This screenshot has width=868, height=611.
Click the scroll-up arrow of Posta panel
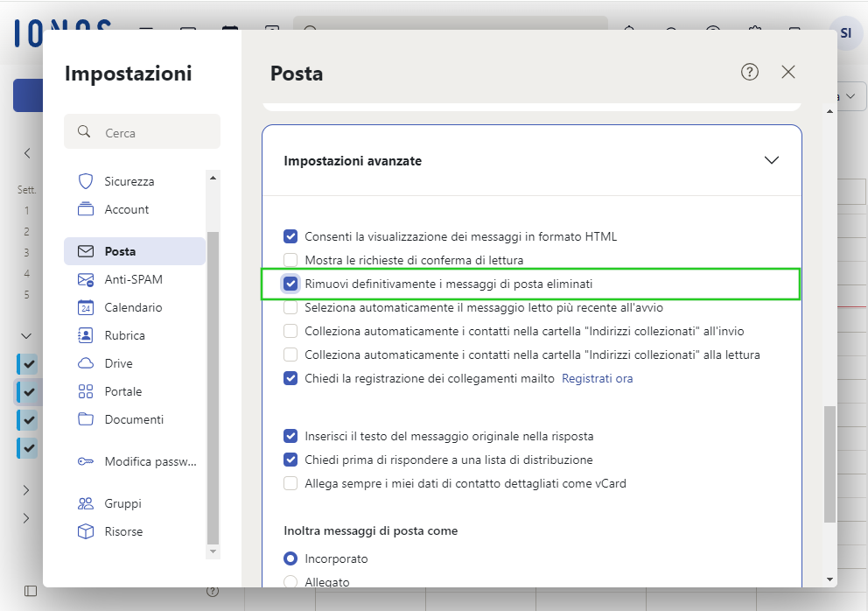pos(829,112)
